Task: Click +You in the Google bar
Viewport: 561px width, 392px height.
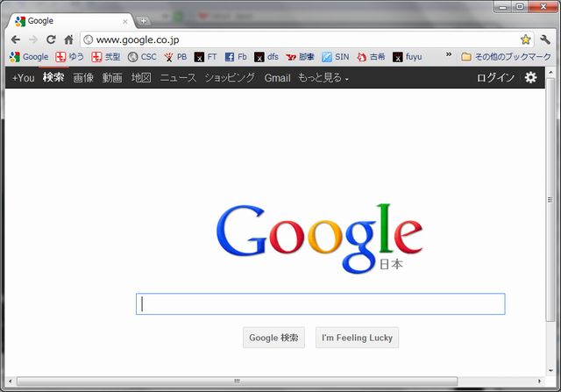Action: point(24,78)
